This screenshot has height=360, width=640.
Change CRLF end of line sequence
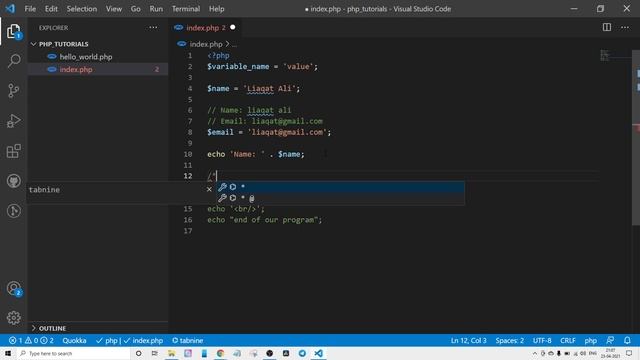click(568, 340)
